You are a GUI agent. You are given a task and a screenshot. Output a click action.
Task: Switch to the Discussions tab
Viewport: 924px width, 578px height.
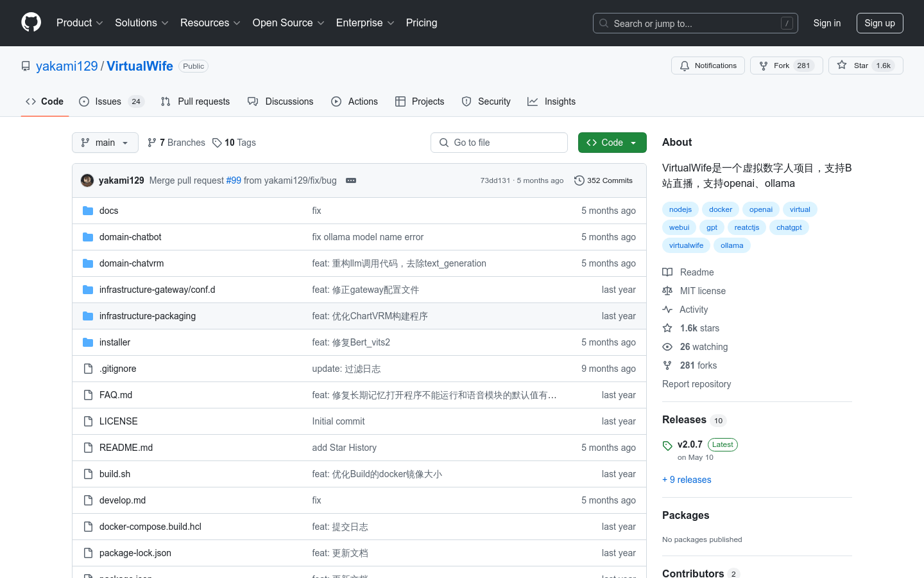[x=280, y=101]
